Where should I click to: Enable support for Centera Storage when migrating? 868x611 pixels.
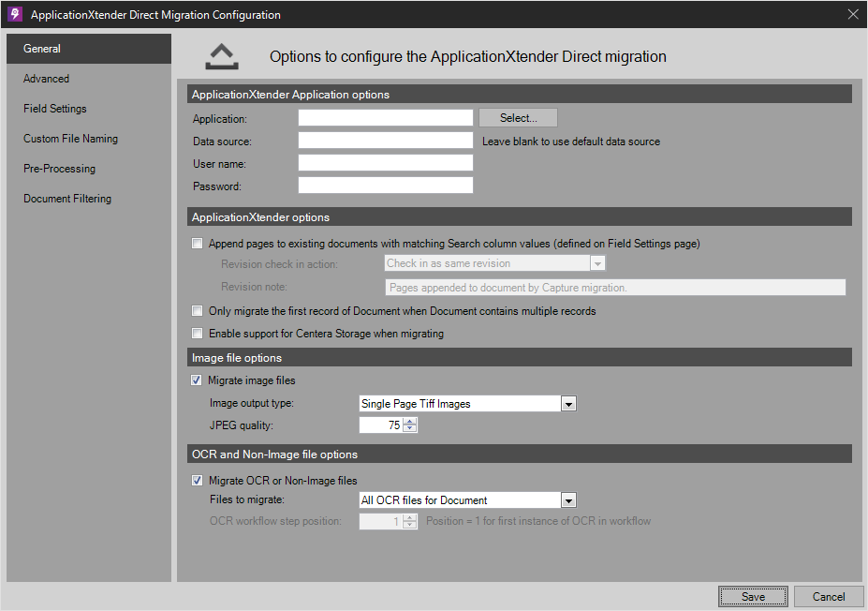pyautogui.click(x=198, y=333)
